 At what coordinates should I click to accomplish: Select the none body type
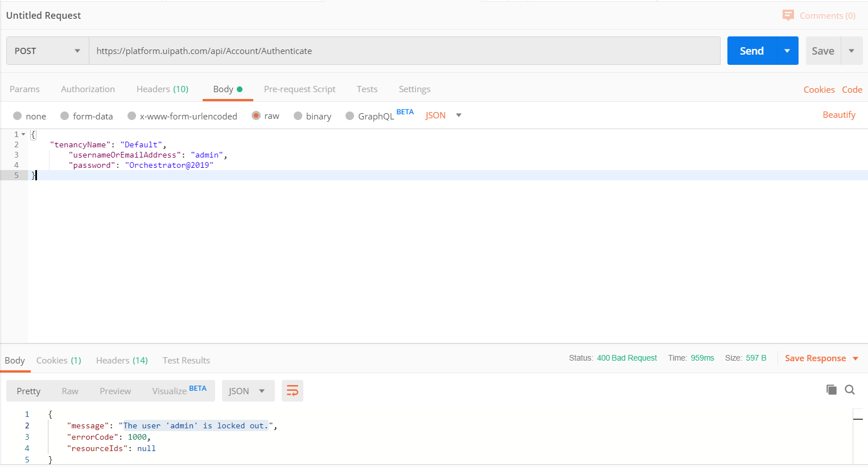(18, 116)
